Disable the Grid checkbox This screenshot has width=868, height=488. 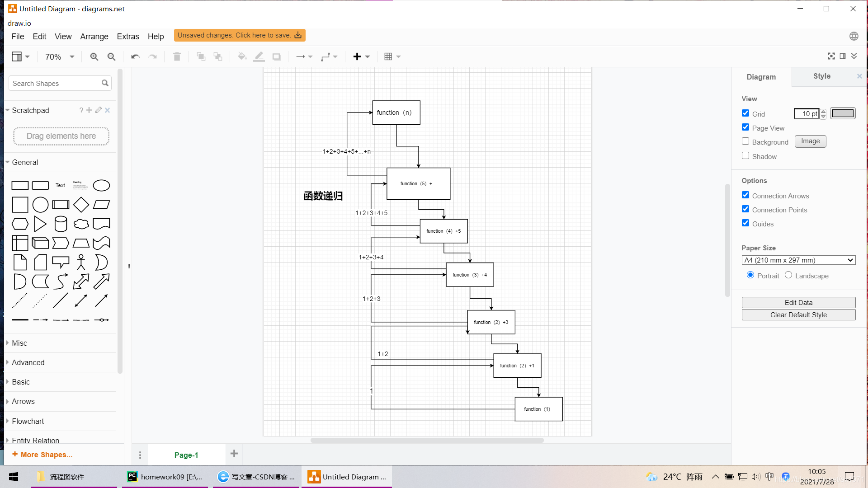click(x=745, y=113)
